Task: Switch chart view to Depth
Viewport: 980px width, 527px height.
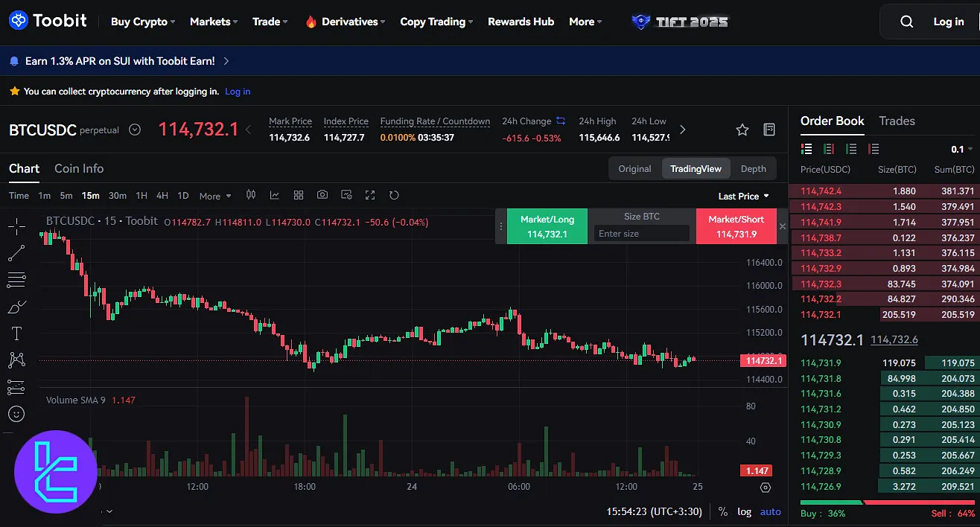Action: pyautogui.click(x=753, y=169)
